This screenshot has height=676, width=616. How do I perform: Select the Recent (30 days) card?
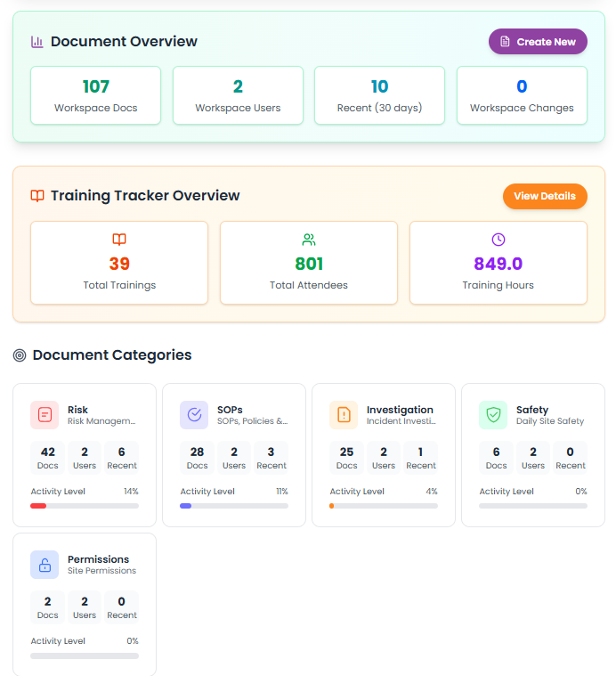point(379,95)
